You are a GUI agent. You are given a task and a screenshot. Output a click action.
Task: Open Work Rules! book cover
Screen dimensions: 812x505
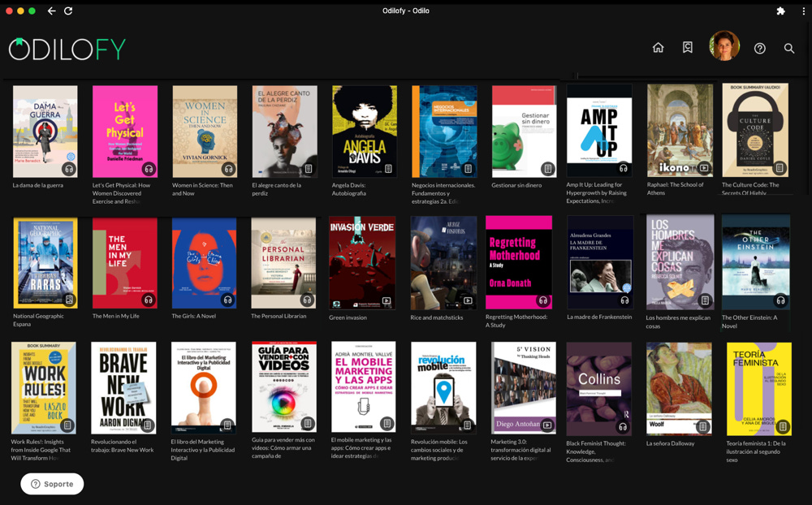pos(44,388)
